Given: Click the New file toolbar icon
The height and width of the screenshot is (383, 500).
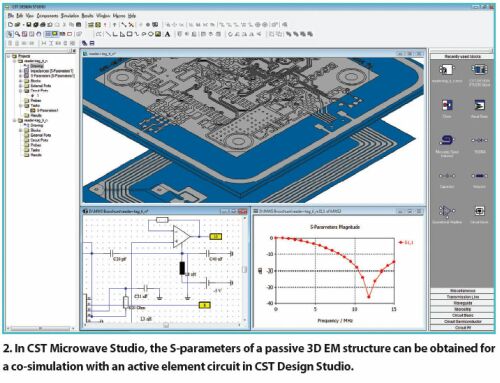Looking at the screenshot, I should (10, 25).
